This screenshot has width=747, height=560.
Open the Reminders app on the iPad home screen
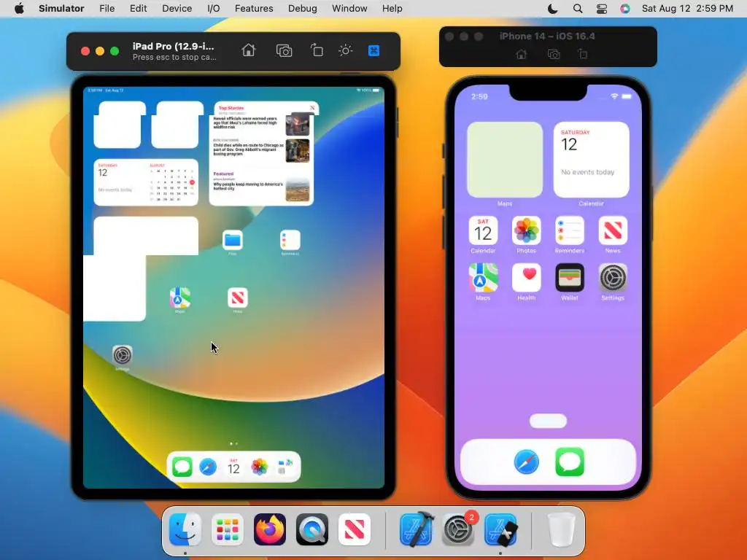point(290,240)
